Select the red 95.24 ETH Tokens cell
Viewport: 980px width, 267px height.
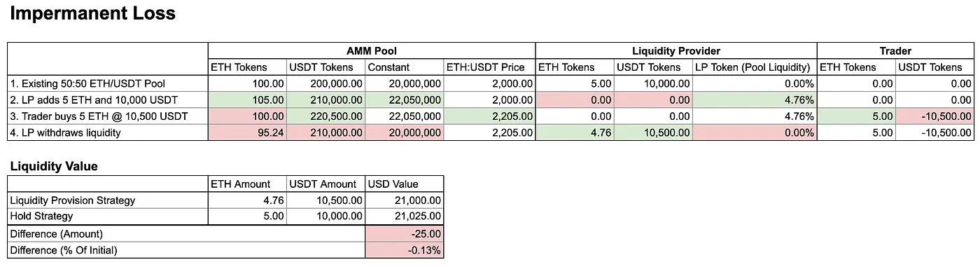[247, 132]
